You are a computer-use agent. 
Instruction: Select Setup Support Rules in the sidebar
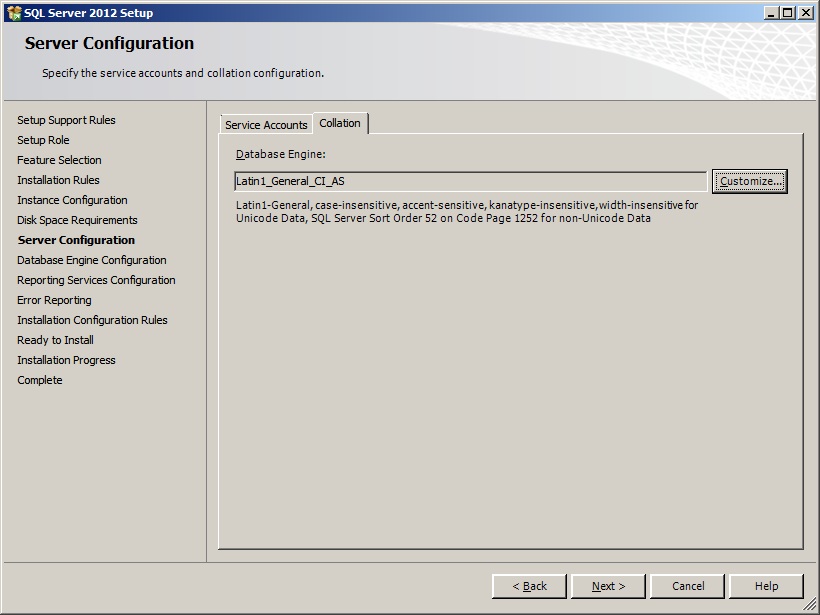(66, 120)
